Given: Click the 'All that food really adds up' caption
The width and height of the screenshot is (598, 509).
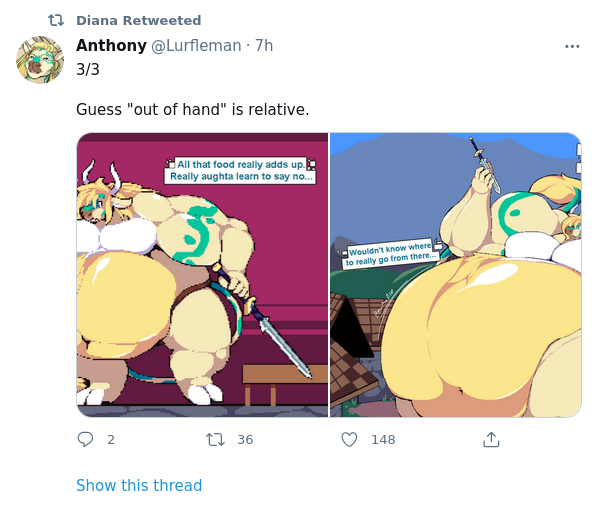Looking at the screenshot, I should [x=240, y=170].
